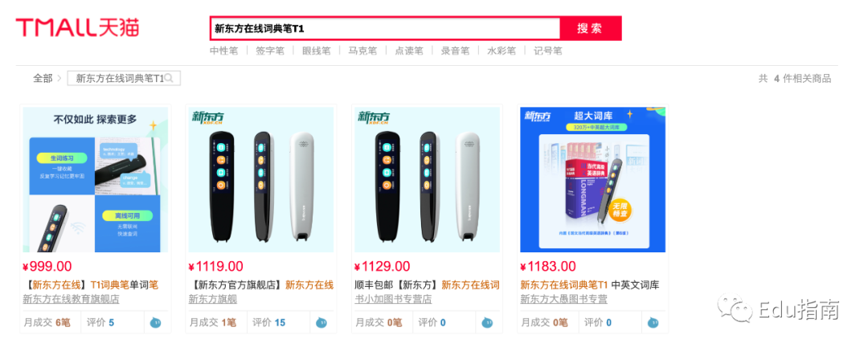868x348 pixels.
Task: Select the 点读笔 suggested keyword
Action: (x=408, y=51)
